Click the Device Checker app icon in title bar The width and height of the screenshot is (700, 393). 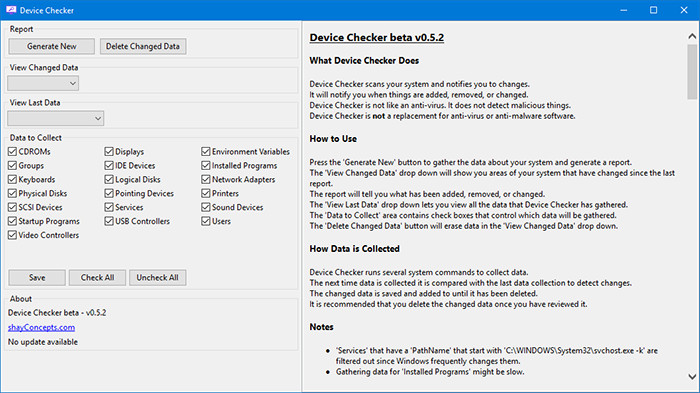(11, 10)
